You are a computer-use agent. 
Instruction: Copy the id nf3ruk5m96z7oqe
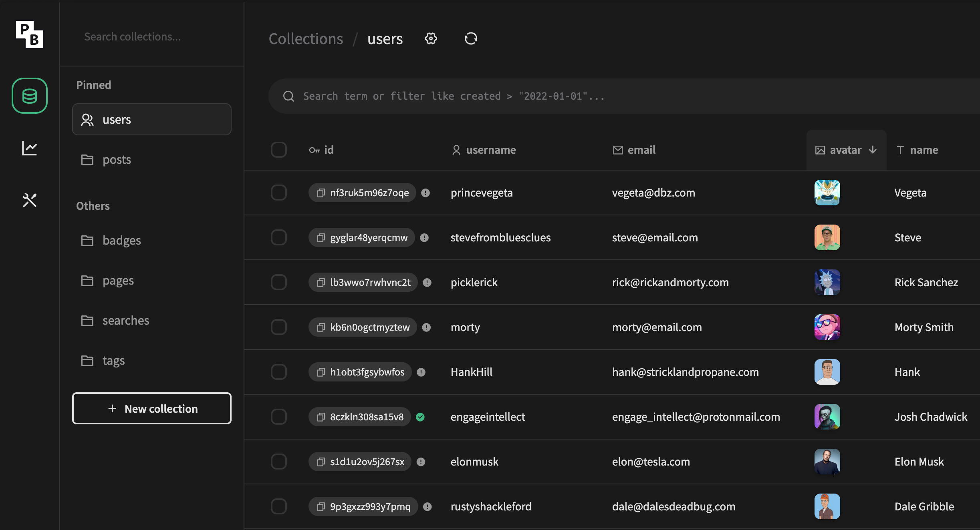(x=321, y=193)
